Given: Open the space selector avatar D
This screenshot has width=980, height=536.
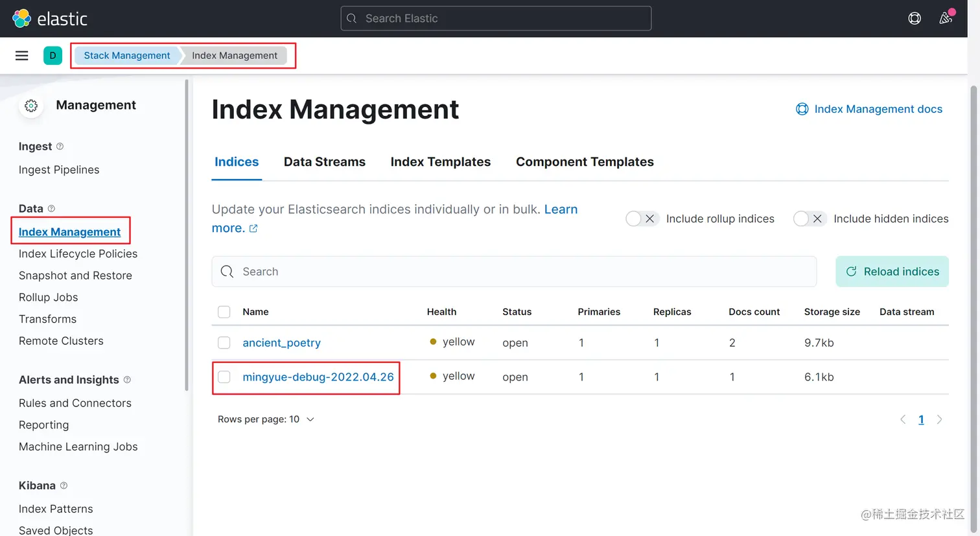Looking at the screenshot, I should click(x=52, y=56).
